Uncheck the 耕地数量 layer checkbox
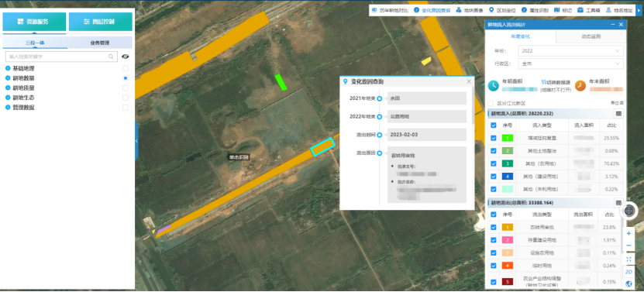The height and width of the screenshot is (292, 644). (126, 78)
